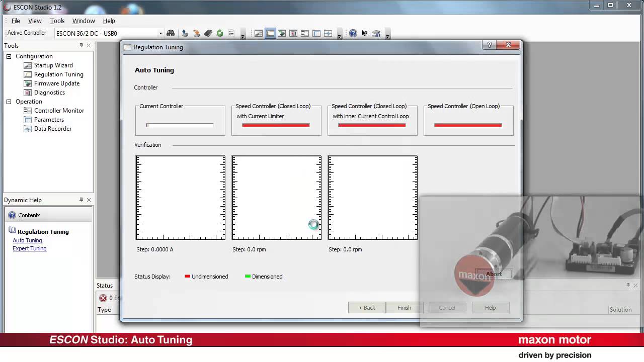The height and width of the screenshot is (362, 644).
Task: Click the Back button
Action: pos(367,308)
